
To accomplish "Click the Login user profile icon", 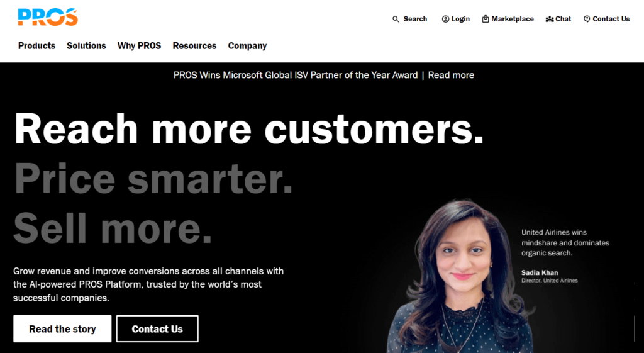I will click(x=445, y=19).
